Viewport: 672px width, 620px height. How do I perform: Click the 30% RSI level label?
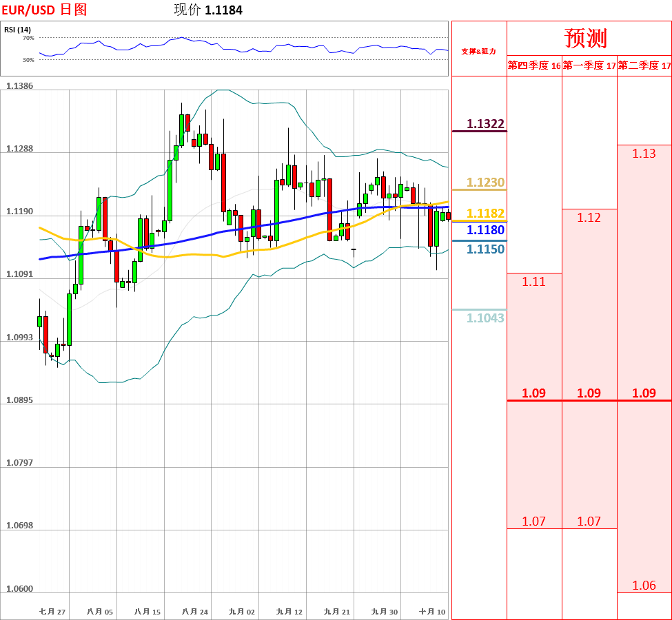(28, 60)
